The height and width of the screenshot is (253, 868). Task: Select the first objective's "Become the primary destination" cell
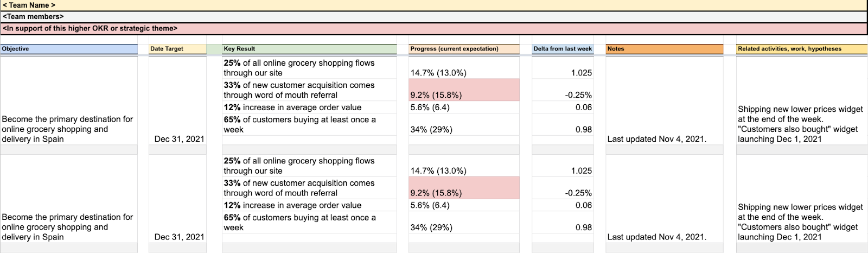69,129
